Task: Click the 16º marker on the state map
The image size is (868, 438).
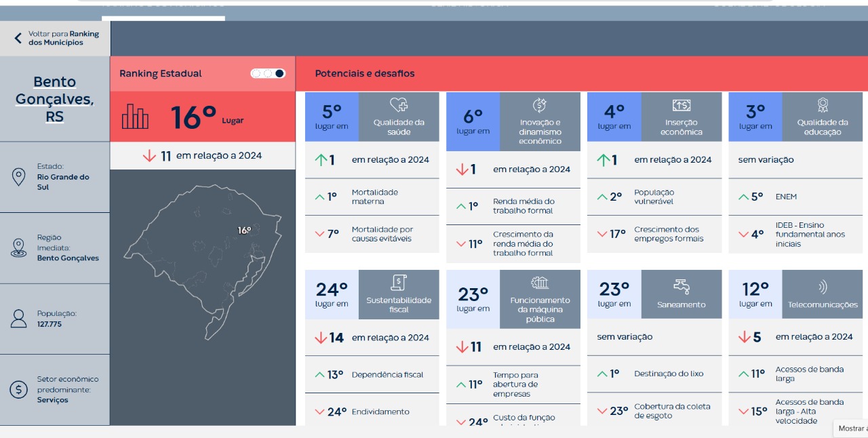Action: point(244,231)
